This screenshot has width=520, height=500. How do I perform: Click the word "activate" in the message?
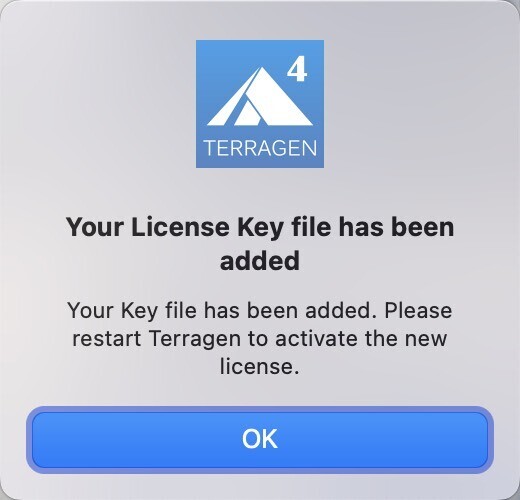pyautogui.click(x=316, y=338)
